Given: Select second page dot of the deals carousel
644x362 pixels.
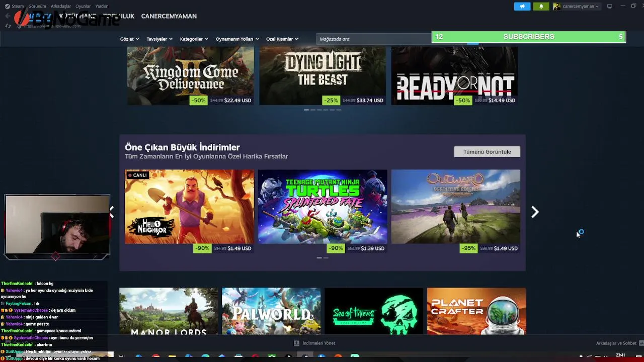Looking at the screenshot, I should click(326, 258).
